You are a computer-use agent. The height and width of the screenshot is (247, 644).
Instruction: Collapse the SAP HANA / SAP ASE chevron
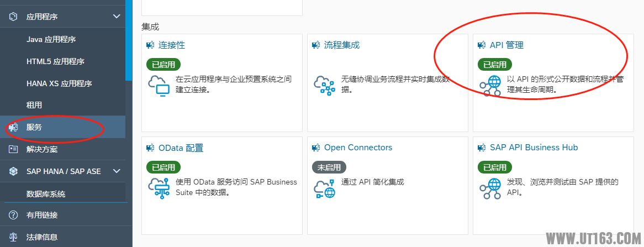[x=117, y=171]
